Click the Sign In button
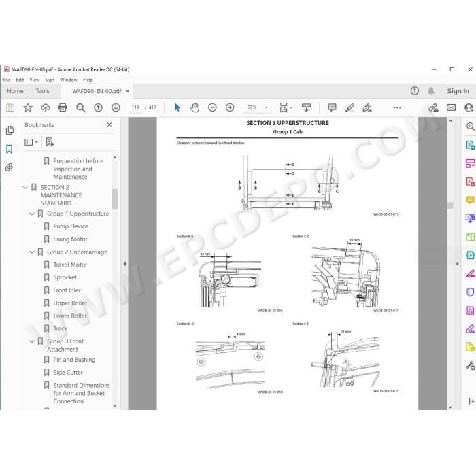 458,91
